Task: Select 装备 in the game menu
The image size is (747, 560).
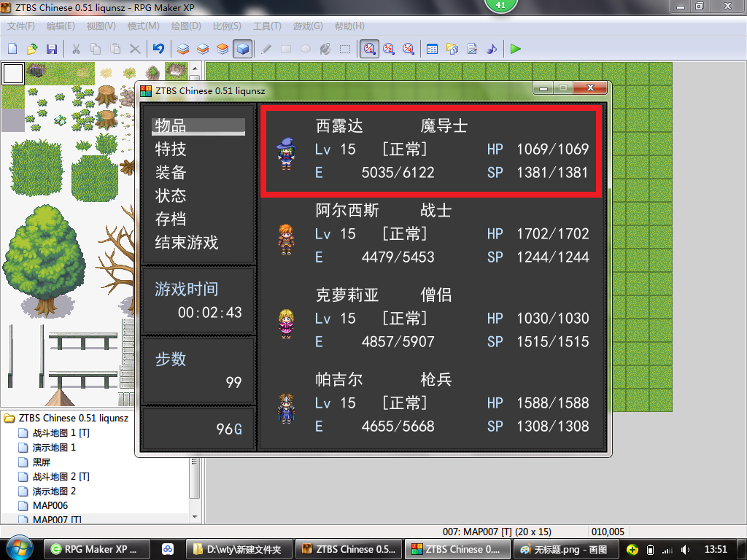Action: [x=171, y=172]
